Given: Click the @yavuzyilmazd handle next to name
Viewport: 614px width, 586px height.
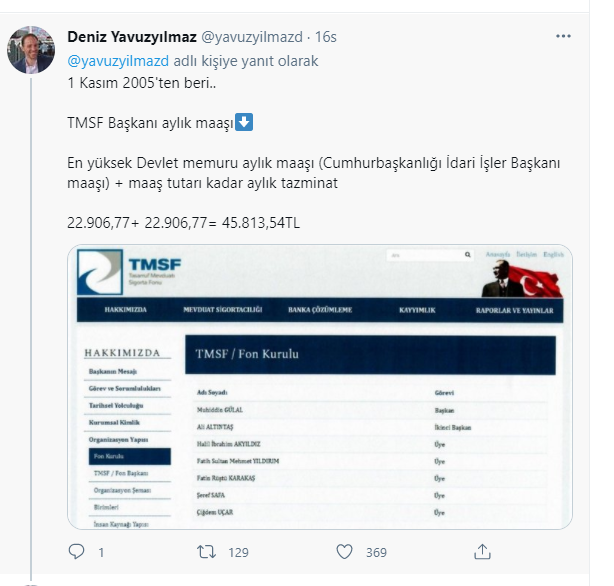Looking at the screenshot, I should coord(252,37).
